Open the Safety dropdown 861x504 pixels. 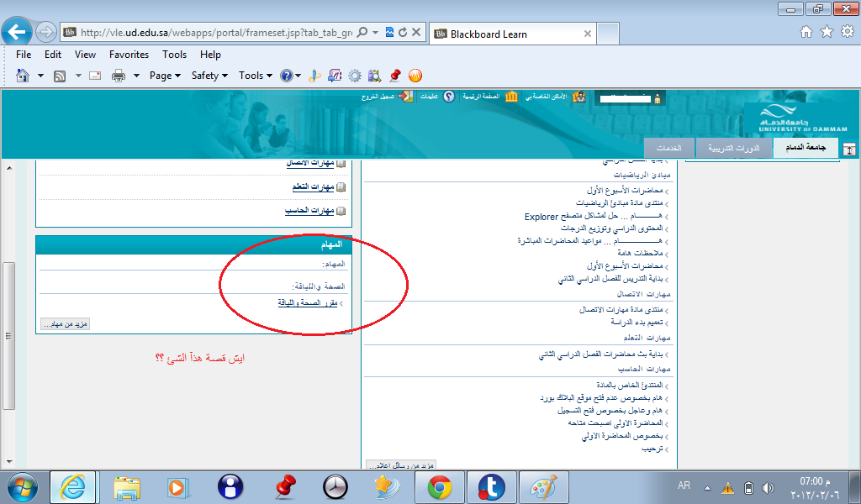[209, 76]
